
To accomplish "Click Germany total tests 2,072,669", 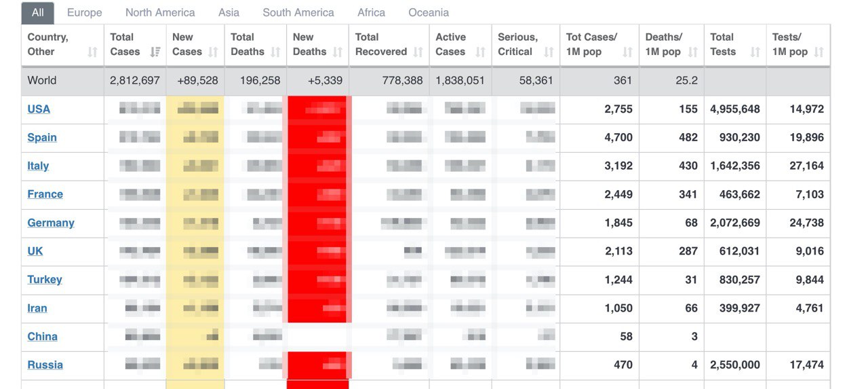I will [x=735, y=223].
